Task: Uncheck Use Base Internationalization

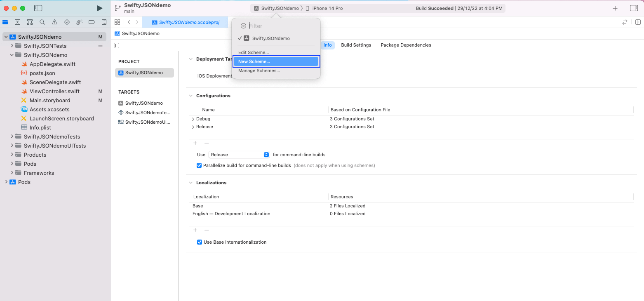Action: (200, 242)
